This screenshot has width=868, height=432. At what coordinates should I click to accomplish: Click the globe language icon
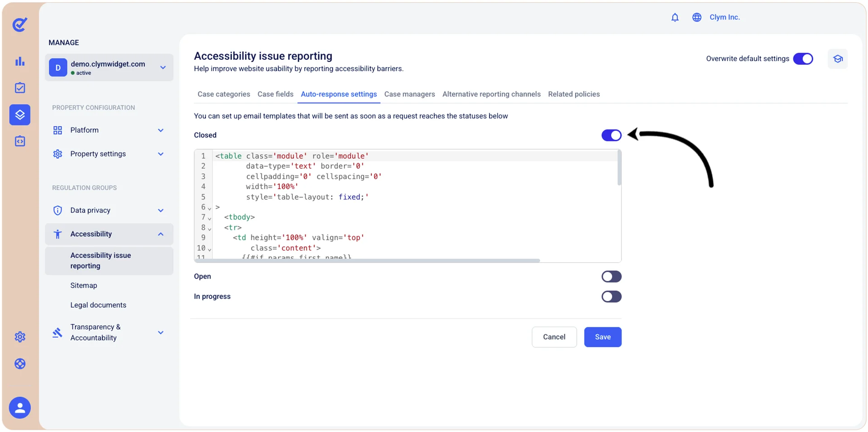(696, 17)
